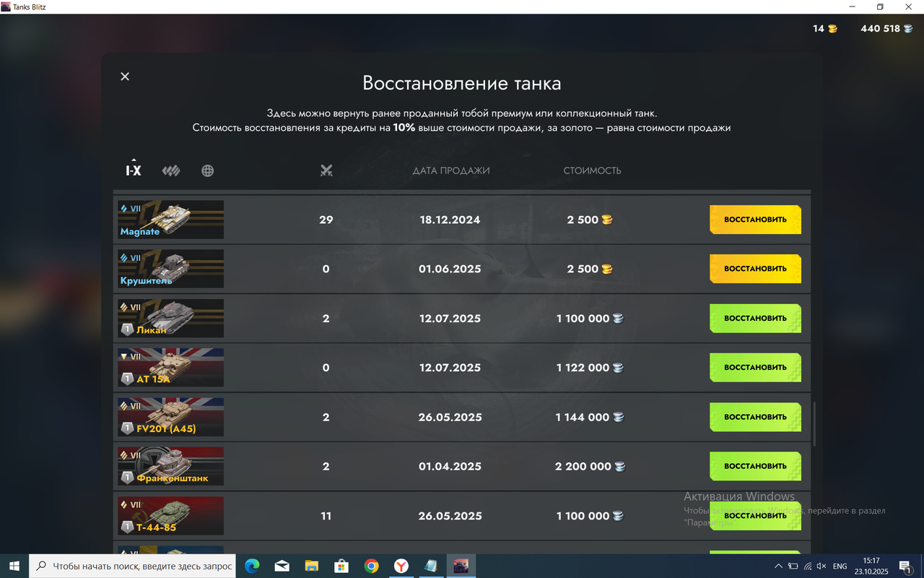The height and width of the screenshot is (578, 924).
Task: Click price 1 144 000 of FV201
Action: tap(583, 417)
